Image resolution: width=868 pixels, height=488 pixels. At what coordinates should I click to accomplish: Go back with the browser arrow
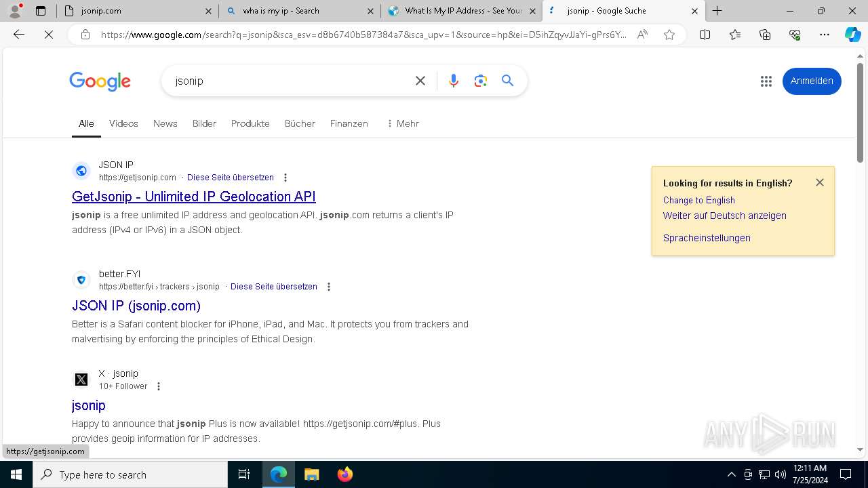click(19, 35)
